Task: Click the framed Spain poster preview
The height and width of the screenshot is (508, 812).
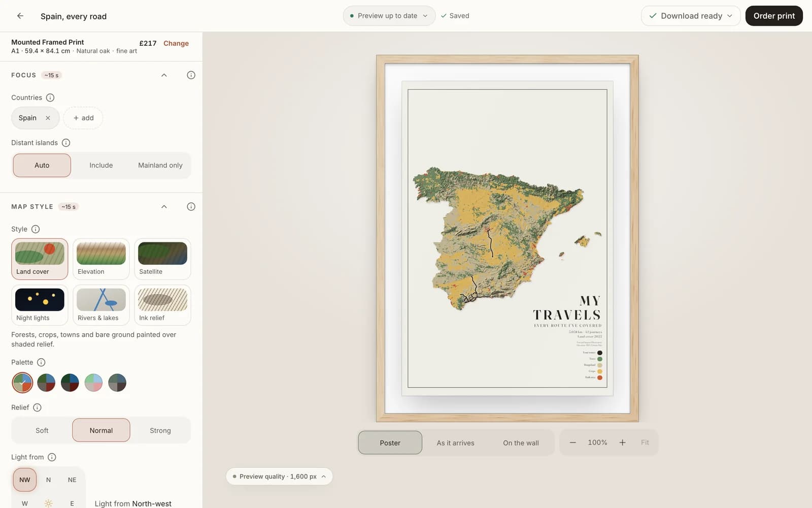Action: point(507,238)
